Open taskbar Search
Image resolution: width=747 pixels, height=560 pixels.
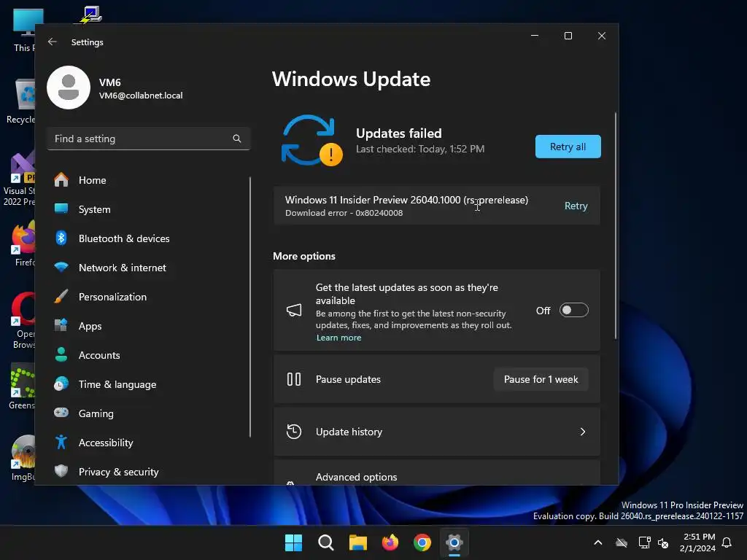point(326,542)
